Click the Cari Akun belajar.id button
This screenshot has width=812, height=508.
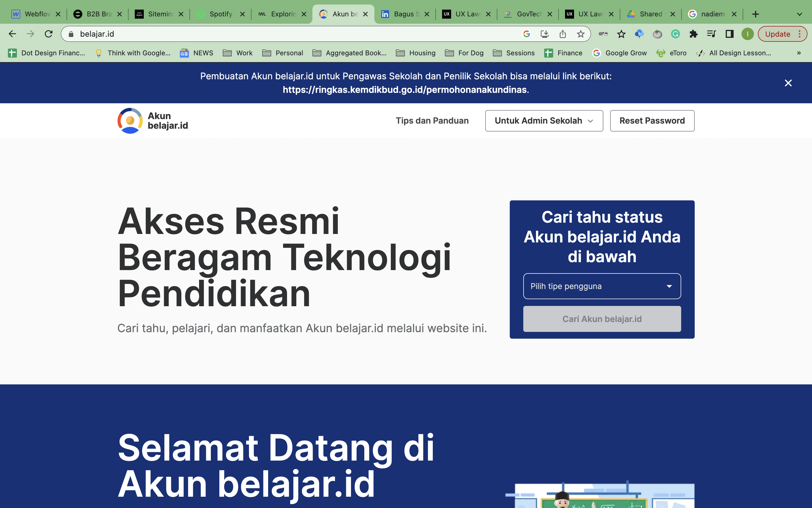[x=602, y=319]
